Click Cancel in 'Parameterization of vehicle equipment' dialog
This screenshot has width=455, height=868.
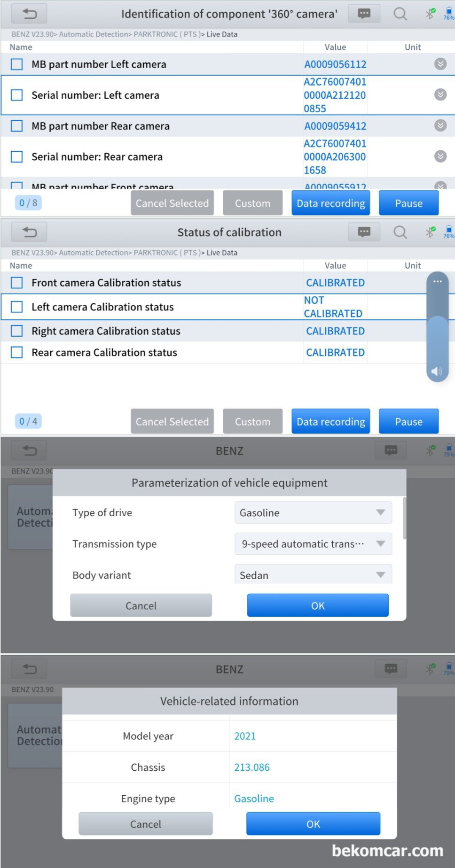click(141, 605)
